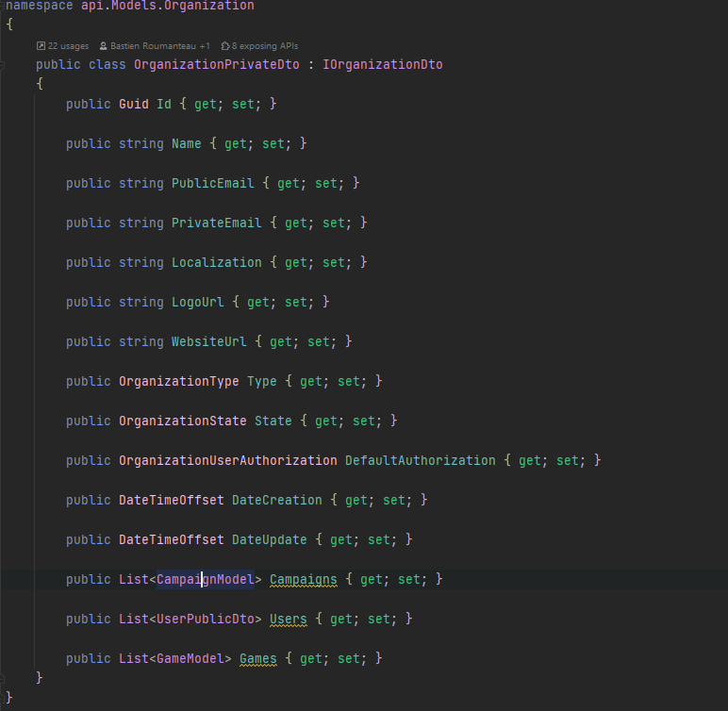Image resolution: width=728 pixels, height=711 pixels.
Task: Click the WebsiteUrl property name
Action: [209, 341]
